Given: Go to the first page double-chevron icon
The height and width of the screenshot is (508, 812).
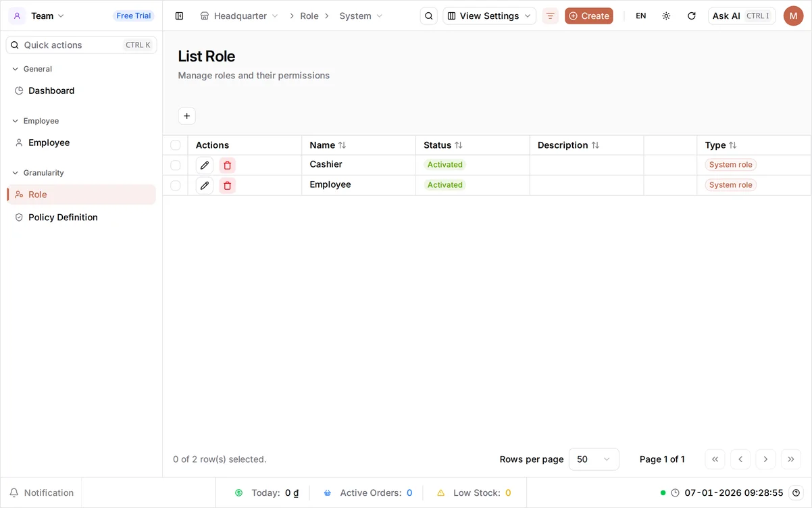Looking at the screenshot, I should pos(715,459).
